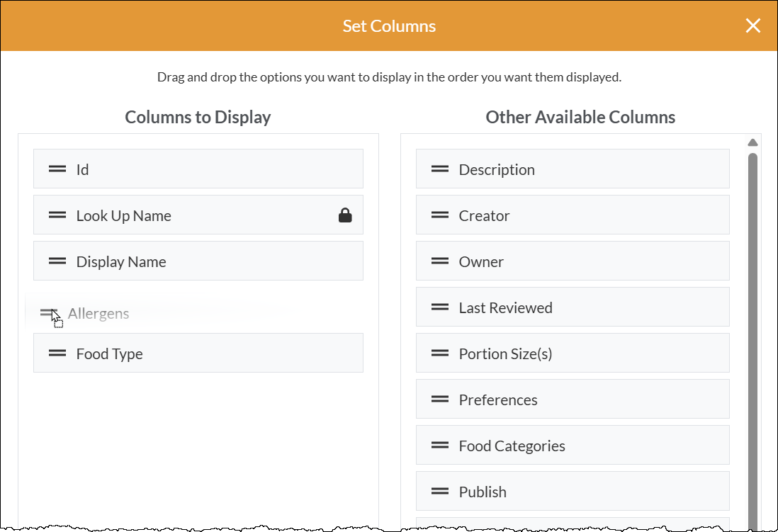Select the Publish text
The image size is (778, 532).
point(483,492)
